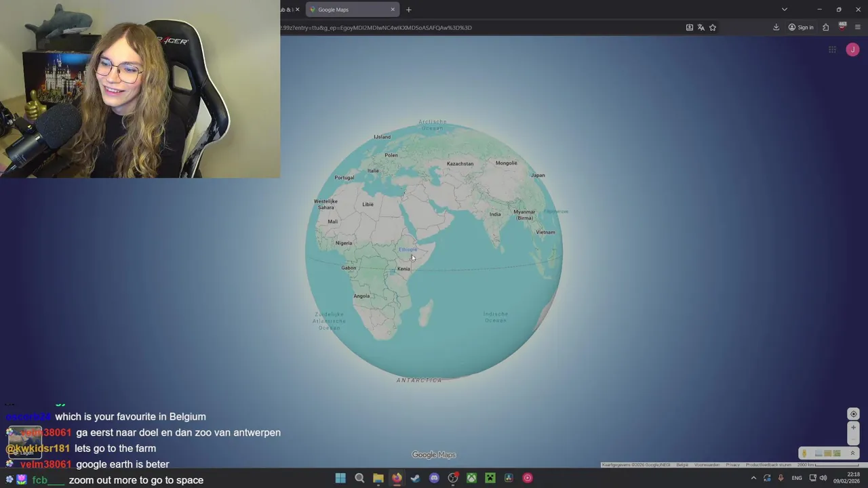Click the Kenia label on the globe

pos(403,269)
